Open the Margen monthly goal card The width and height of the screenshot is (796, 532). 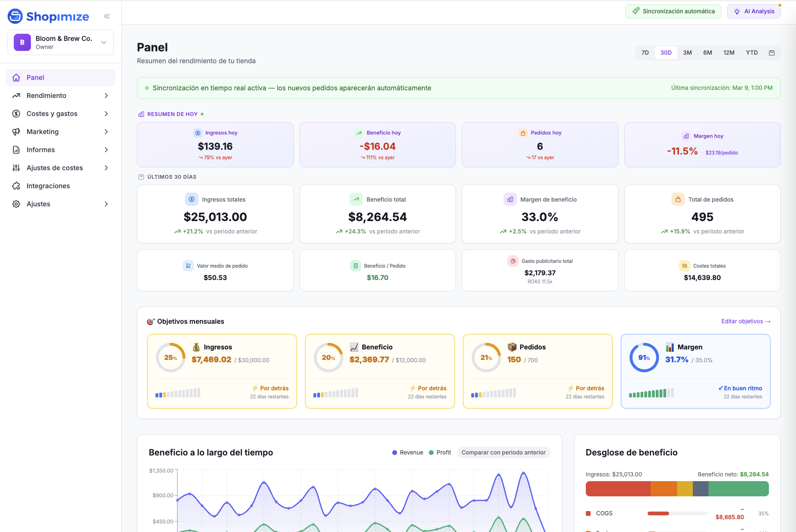[x=696, y=371]
